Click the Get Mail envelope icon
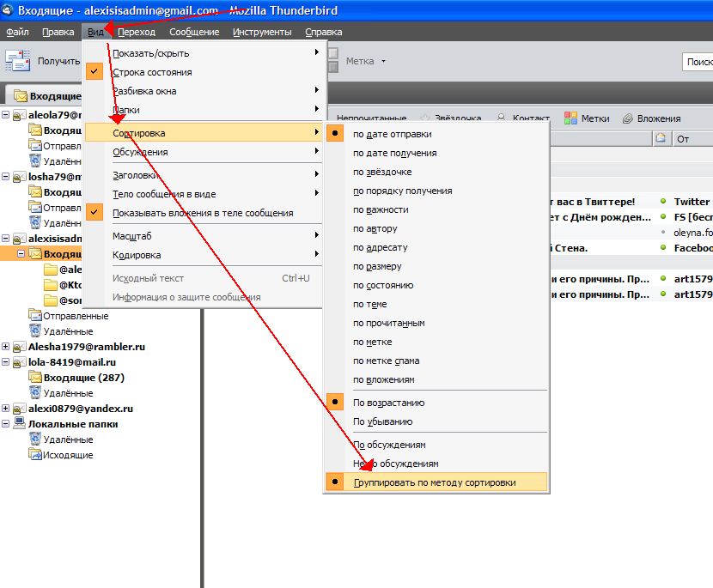Viewport: 713px width, 588px height. click(17, 60)
